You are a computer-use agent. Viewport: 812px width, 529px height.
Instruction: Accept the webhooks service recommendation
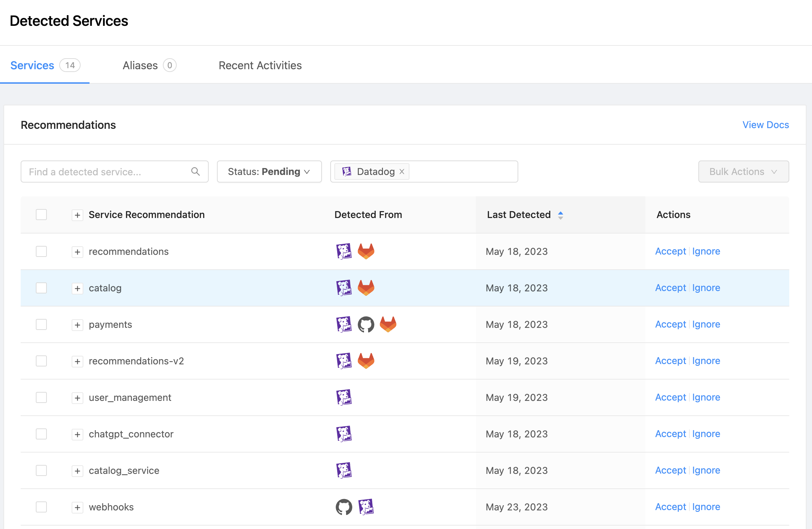click(670, 507)
